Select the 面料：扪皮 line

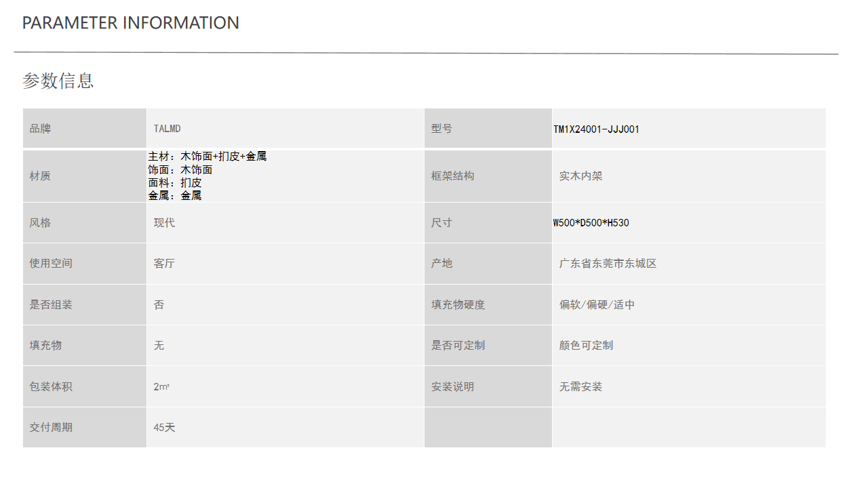pyautogui.click(x=175, y=182)
